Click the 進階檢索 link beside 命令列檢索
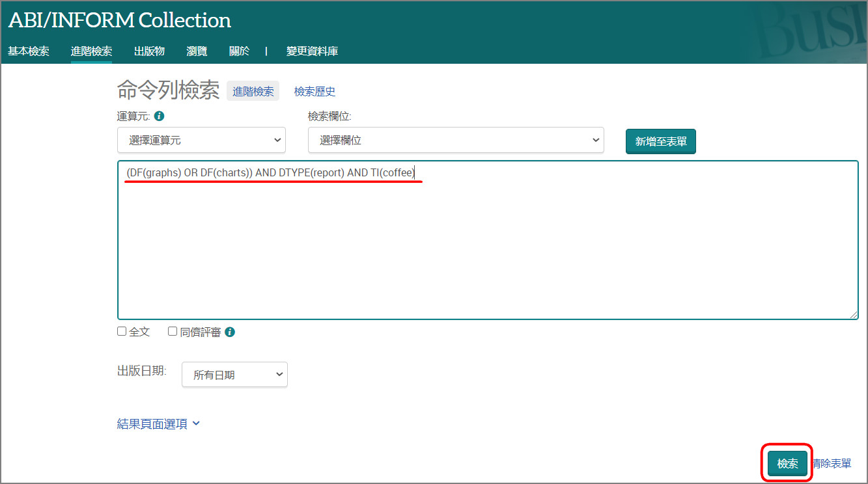 tap(253, 92)
